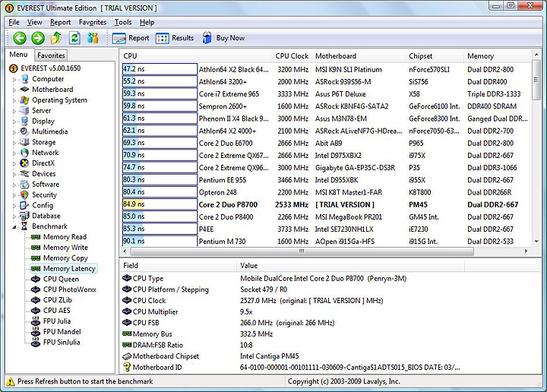
Task: Select the Network globe icon
Action: (x=24, y=153)
